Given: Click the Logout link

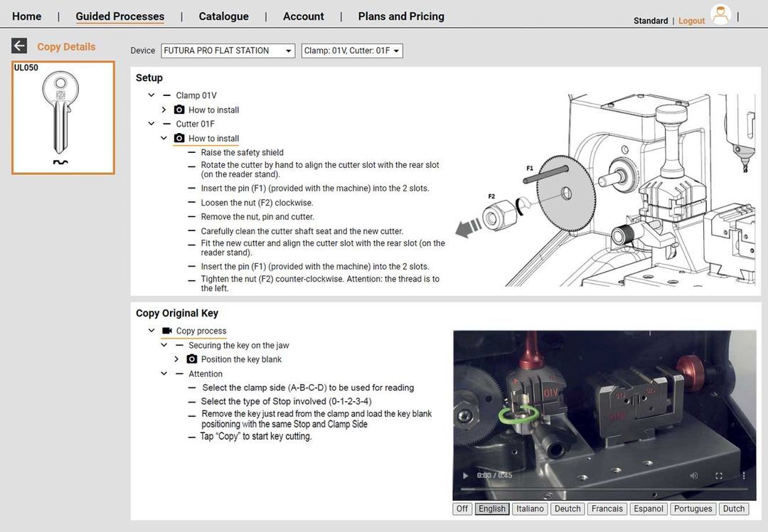Looking at the screenshot, I should [x=690, y=21].
